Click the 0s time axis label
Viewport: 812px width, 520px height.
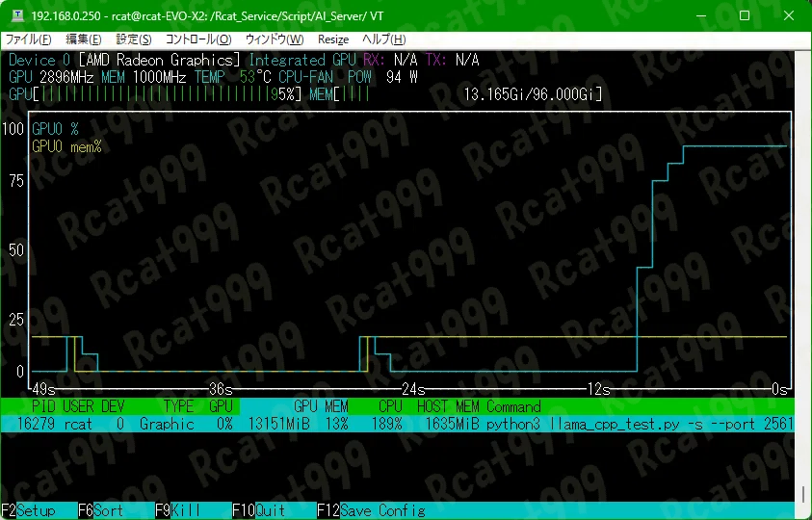(779, 388)
